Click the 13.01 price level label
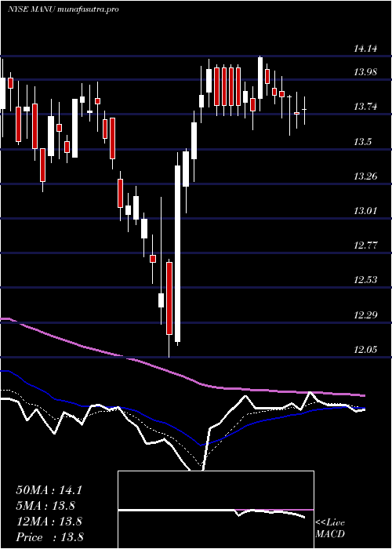 click(365, 211)
